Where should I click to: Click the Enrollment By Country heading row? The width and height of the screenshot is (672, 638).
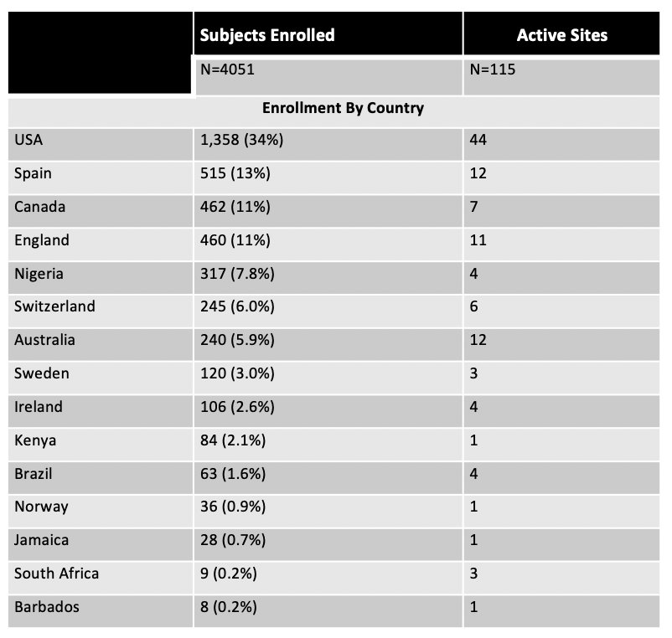pos(333,112)
